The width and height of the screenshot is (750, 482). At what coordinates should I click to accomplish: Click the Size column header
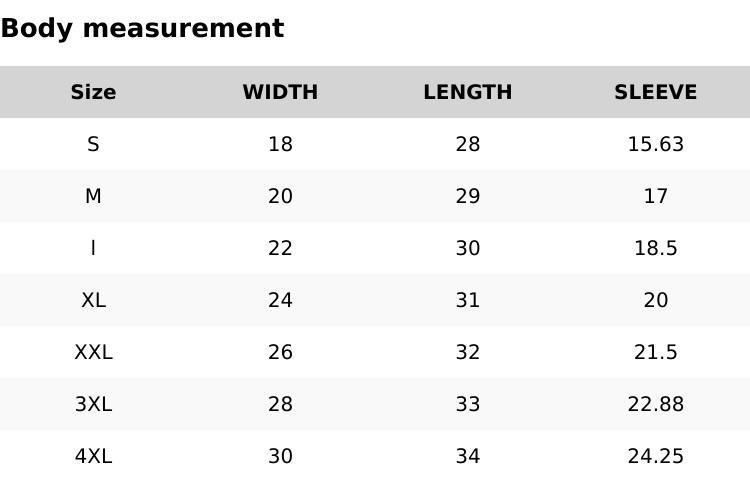coord(93,92)
